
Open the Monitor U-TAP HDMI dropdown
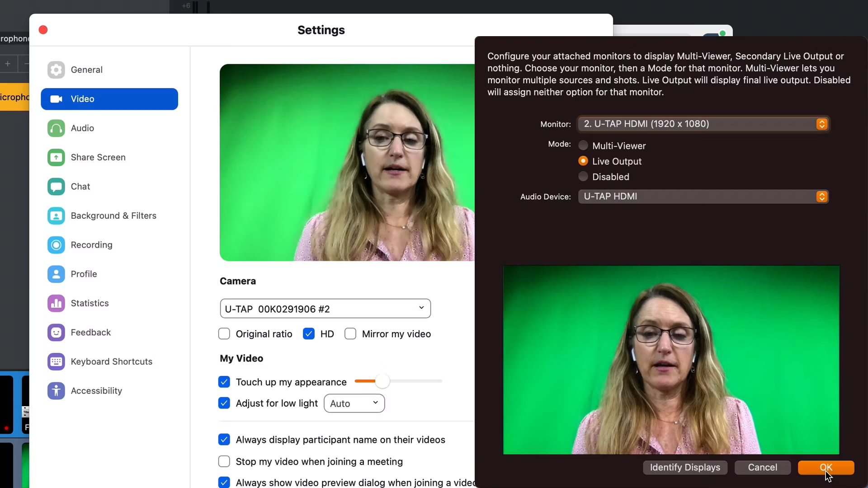[x=703, y=124]
